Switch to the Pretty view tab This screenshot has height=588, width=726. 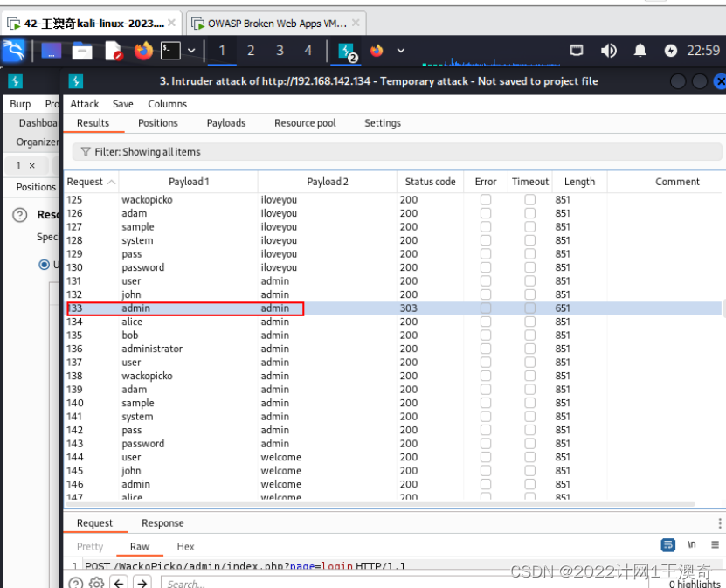tap(90, 547)
